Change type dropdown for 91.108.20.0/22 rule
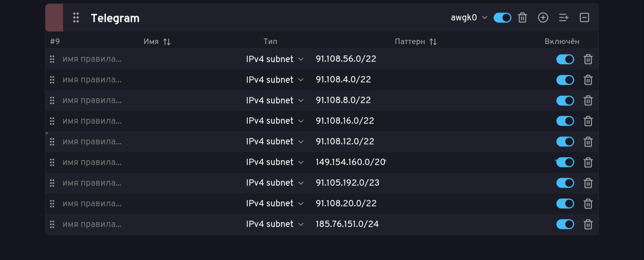Image resolution: width=644 pixels, height=260 pixels. pos(275,204)
